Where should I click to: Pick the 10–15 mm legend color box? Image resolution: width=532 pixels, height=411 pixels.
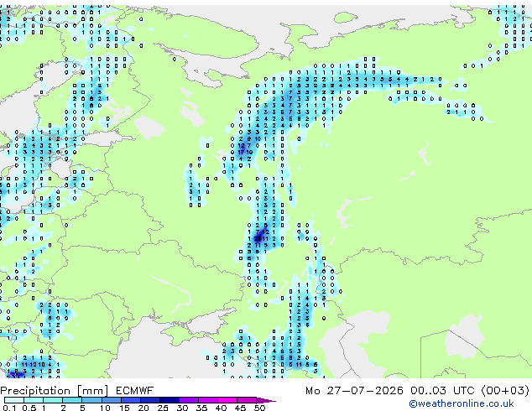pos(111,400)
